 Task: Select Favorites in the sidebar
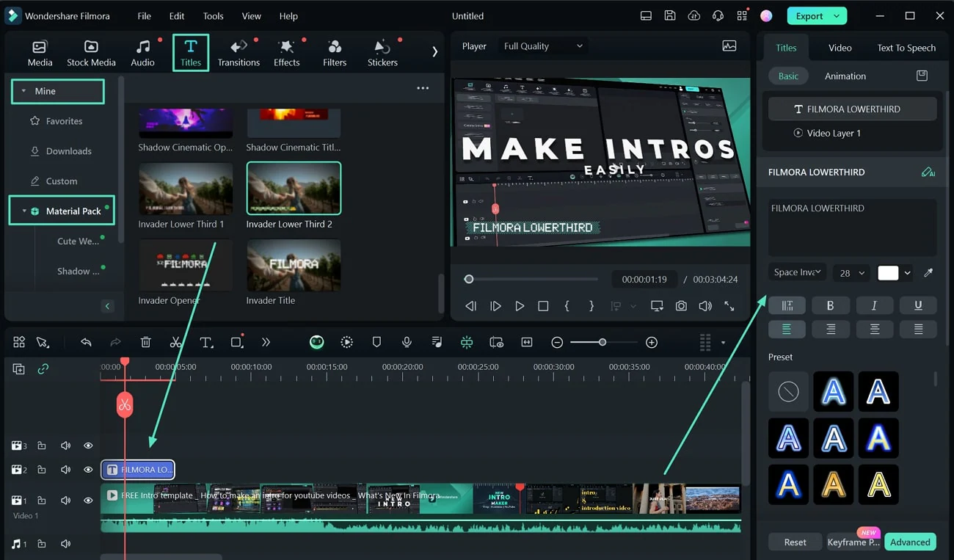[x=57, y=121]
